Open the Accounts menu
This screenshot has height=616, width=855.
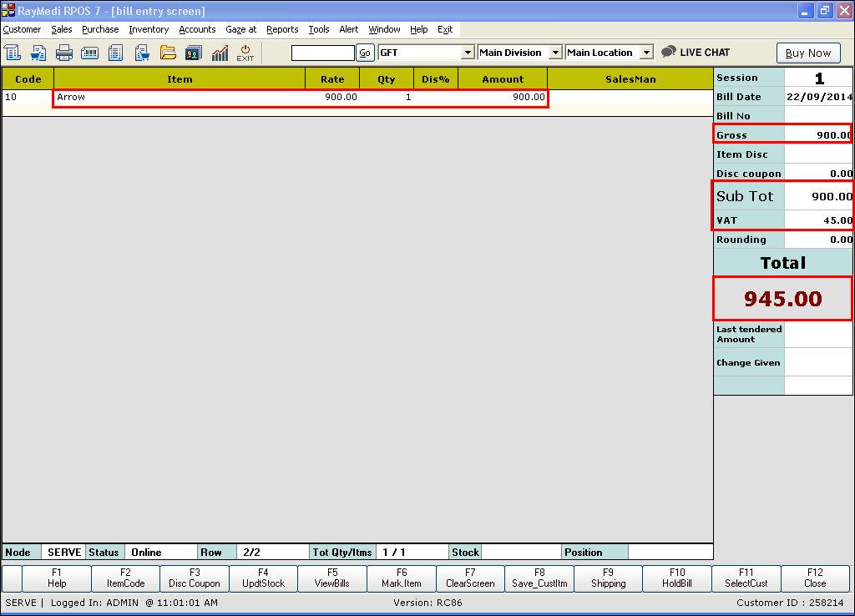(197, 29)
